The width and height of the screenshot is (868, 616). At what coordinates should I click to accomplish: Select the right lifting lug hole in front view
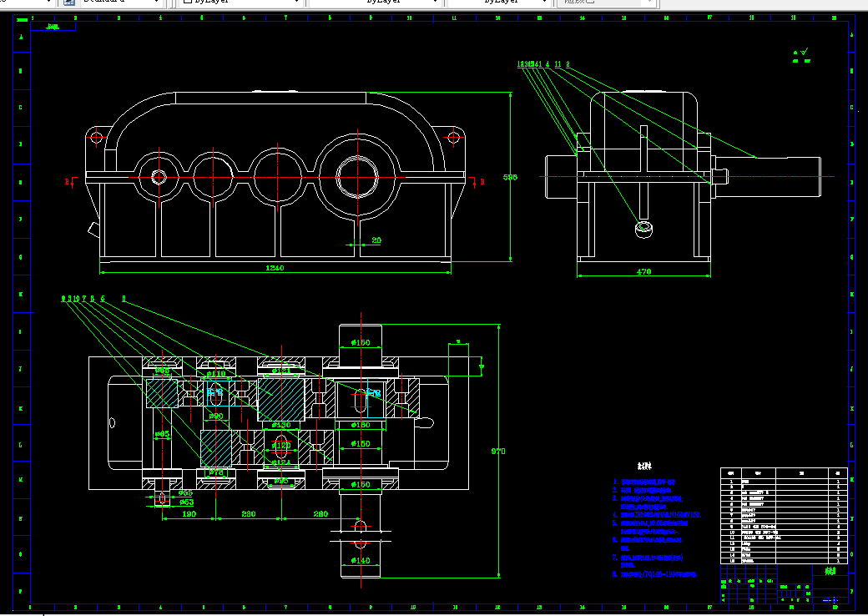click(x=454, y=135)
